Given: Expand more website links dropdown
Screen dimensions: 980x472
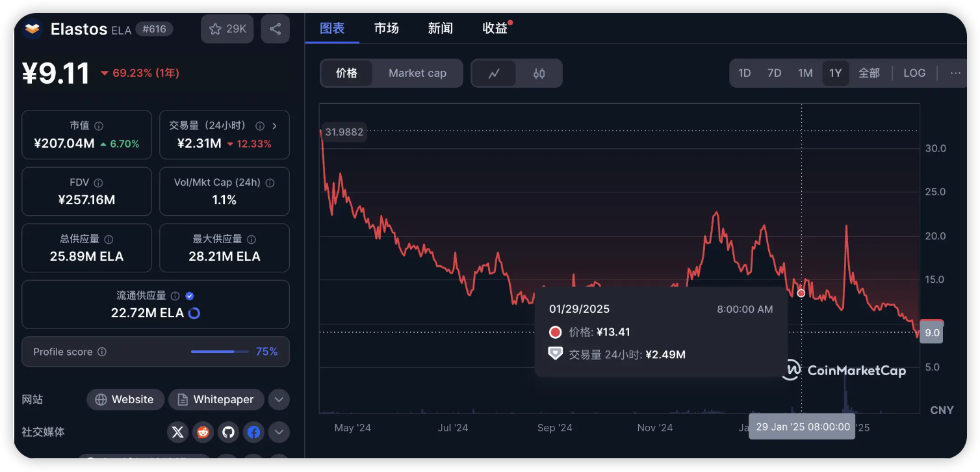Looking at the screenshot, I should (279, 399).
